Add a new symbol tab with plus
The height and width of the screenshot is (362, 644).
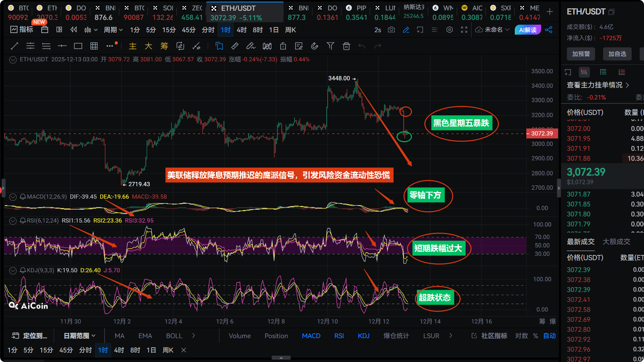click(550, 12)
